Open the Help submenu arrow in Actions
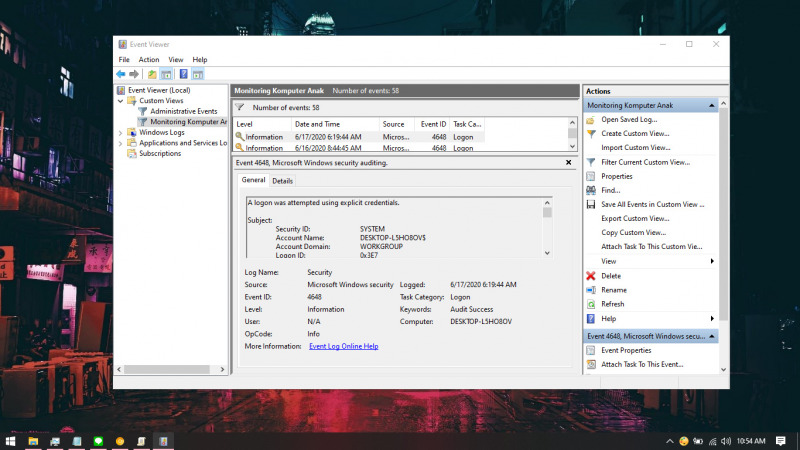Viewport: 800px width, 450px height. (x=712, y=319)
